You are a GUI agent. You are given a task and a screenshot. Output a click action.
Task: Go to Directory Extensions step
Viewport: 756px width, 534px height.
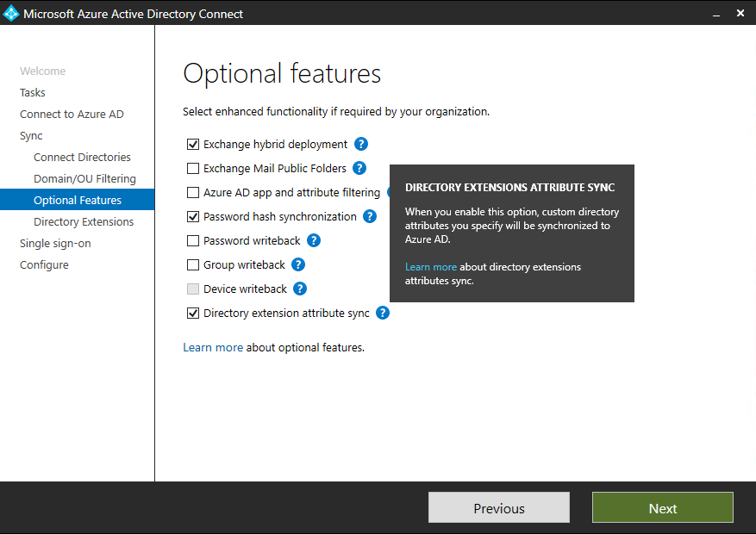84,221
